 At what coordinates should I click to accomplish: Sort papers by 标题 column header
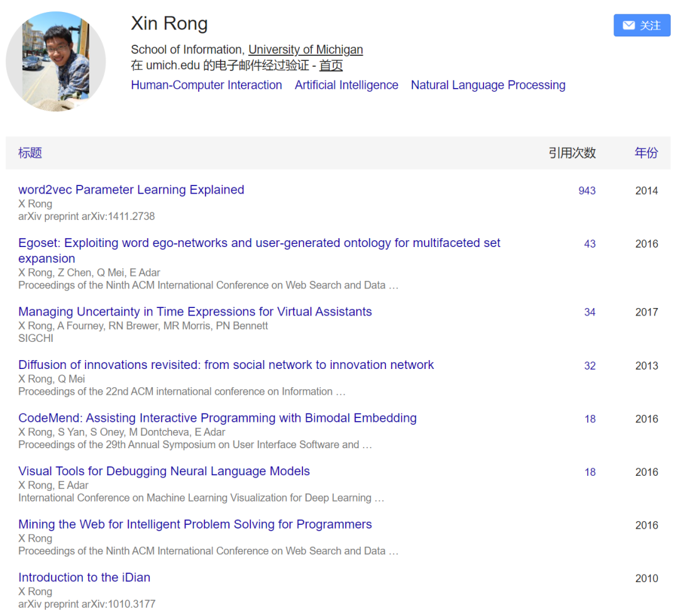[30, 153]
